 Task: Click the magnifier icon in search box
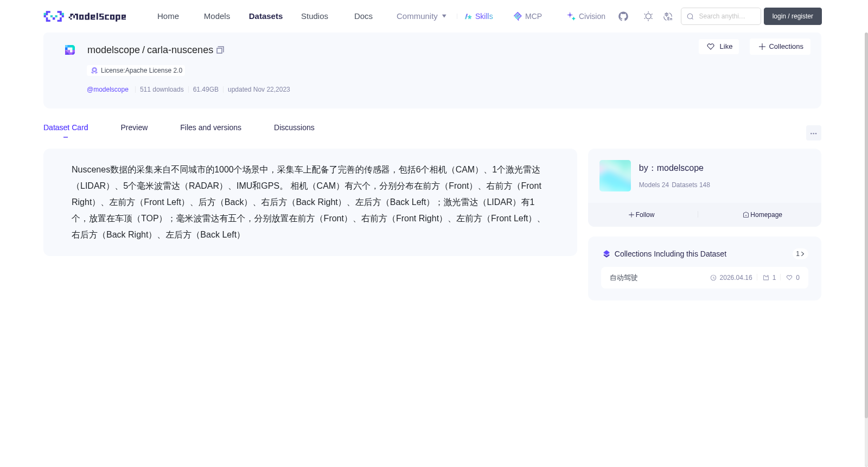pyautogui.click(x=690, y=16)
